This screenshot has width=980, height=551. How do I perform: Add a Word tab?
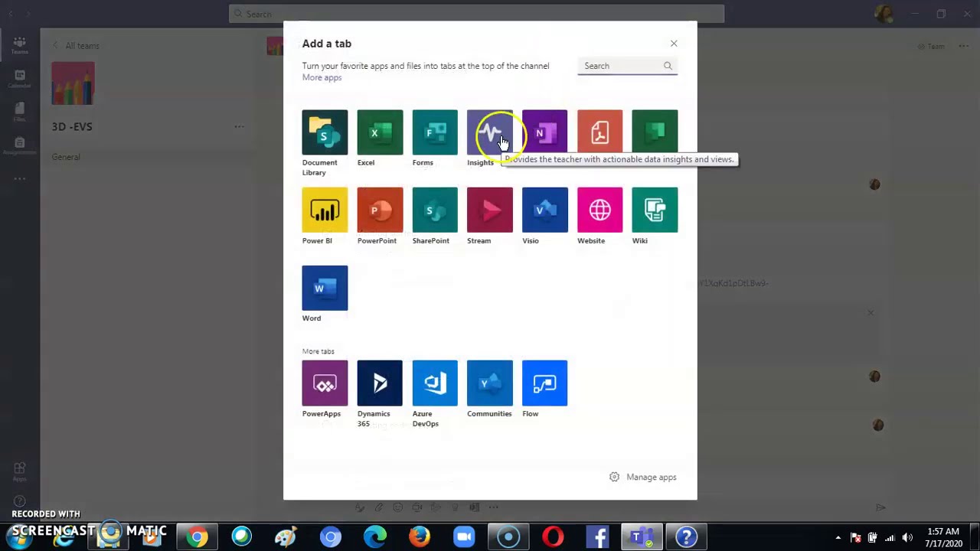coord(325,288)
